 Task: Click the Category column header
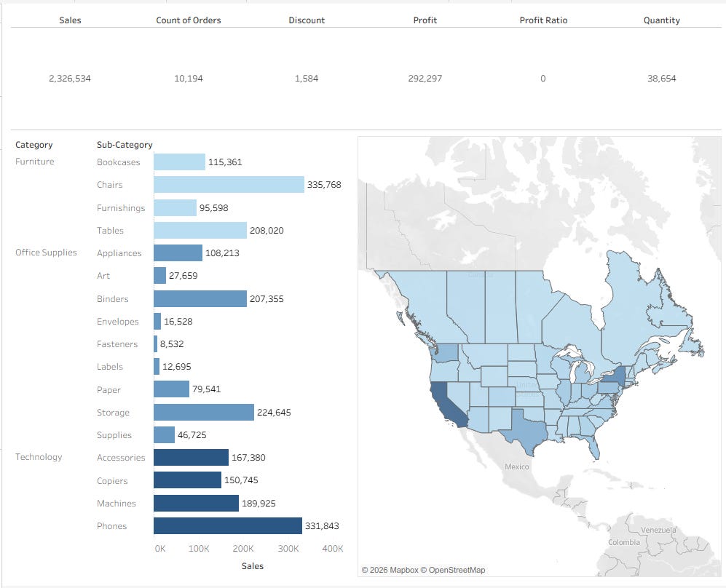click(x=33, y=145)
